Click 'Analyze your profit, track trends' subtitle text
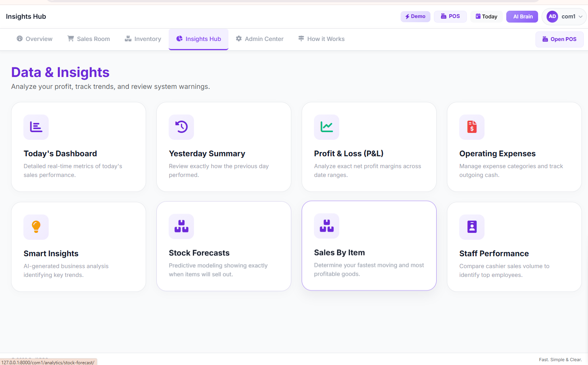The image size is (588, 365). [110, 87]
